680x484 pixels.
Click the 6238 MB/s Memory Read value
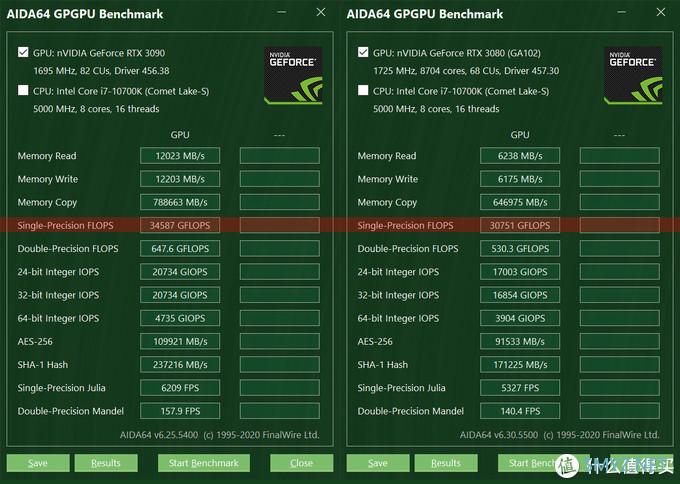tap(520, 156)
